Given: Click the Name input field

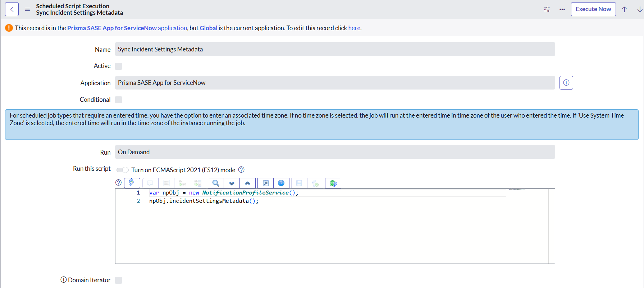Looking at the screenshot, I should [x=334, y=49].
